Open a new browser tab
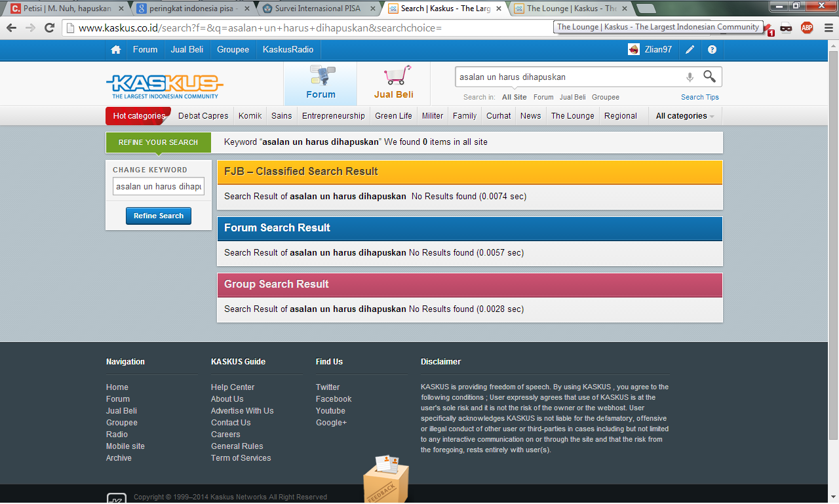Screen dimensions: 839x504 [x=646, y=9]
